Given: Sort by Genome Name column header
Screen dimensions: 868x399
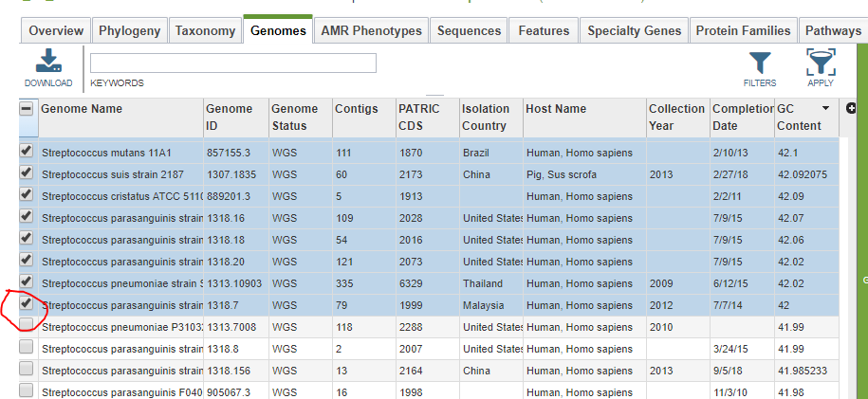Looking at the screenshot, I should click(x=82, y=108).
